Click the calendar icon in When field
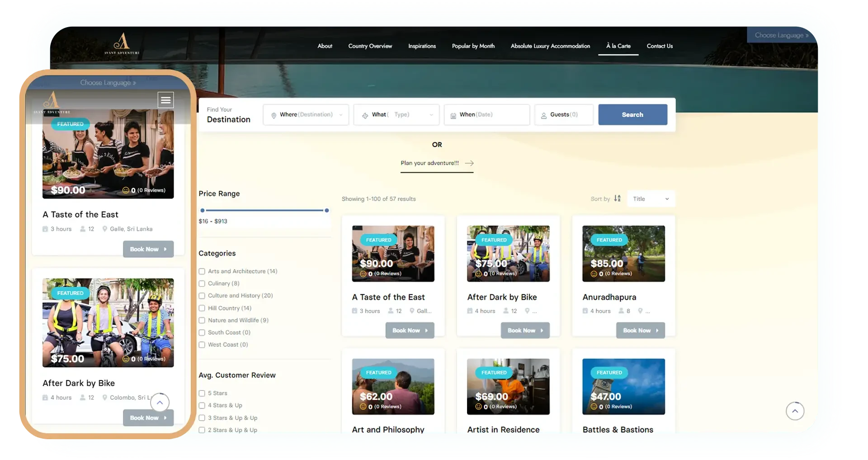868x460 pixels. 453,116
